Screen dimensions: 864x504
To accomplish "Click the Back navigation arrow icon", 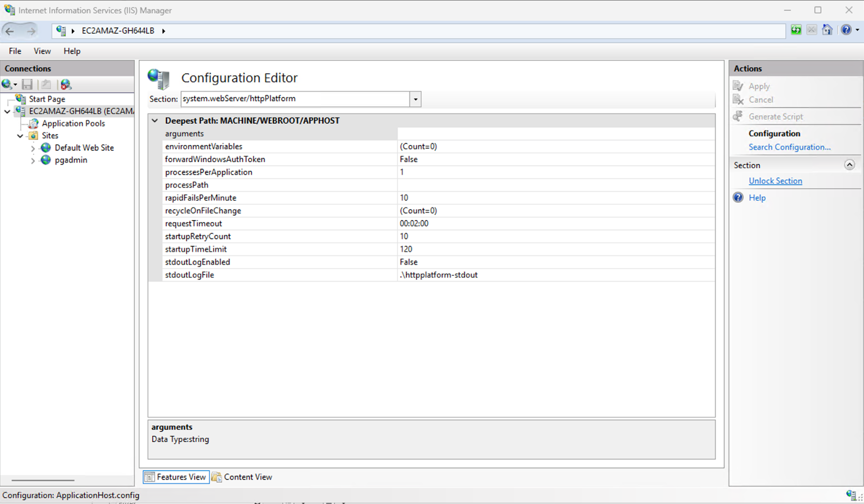I will coord(10,31).
